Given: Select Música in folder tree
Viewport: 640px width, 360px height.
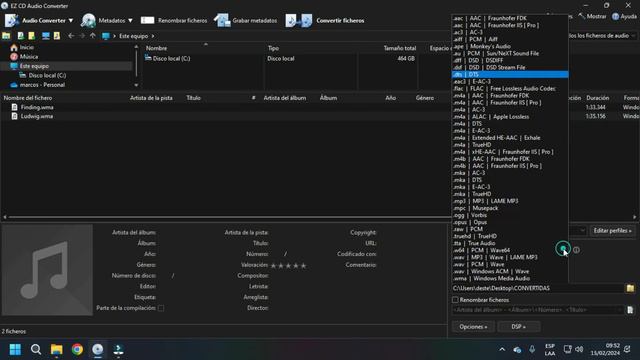Looking at the screenshot, I should [29, 57].
